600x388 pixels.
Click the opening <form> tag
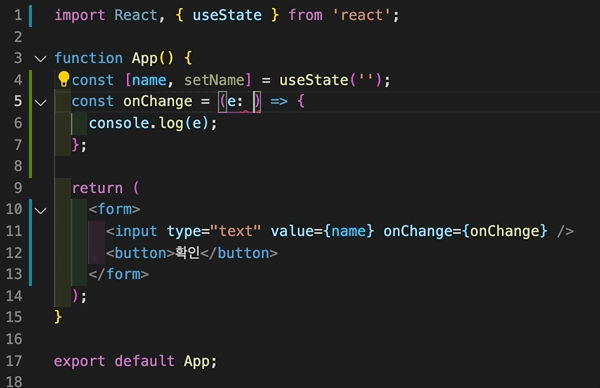114,209
